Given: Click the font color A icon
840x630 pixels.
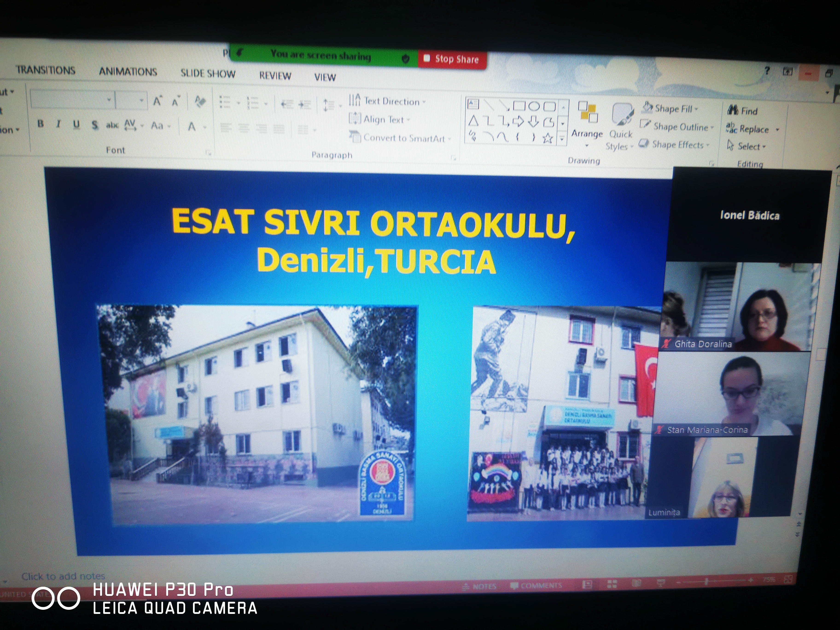Looking at the screenshot, I should point(192,126).
